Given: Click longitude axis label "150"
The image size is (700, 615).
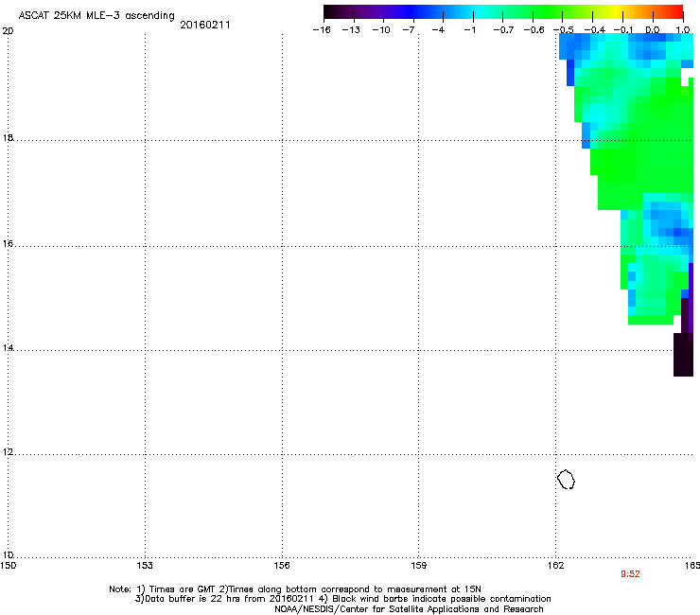Looking at the screenshot, I should pos(8,566).
